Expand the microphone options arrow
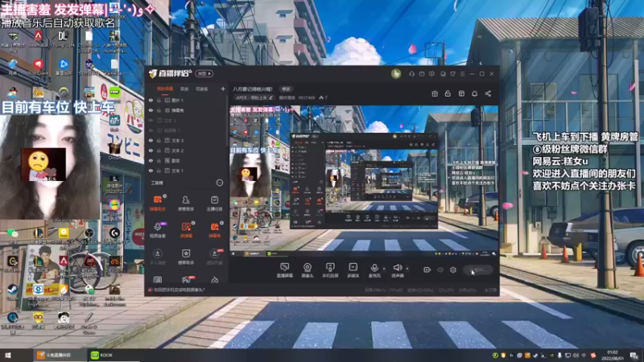Screen dimensions: 644x362 pyautogui.click(x=384, y=269)
